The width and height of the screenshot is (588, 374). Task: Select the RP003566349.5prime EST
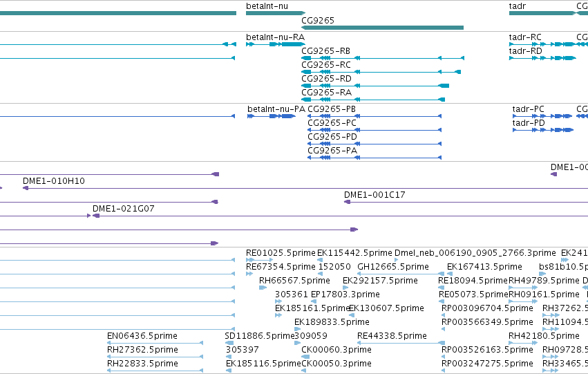tap(444, 329)
